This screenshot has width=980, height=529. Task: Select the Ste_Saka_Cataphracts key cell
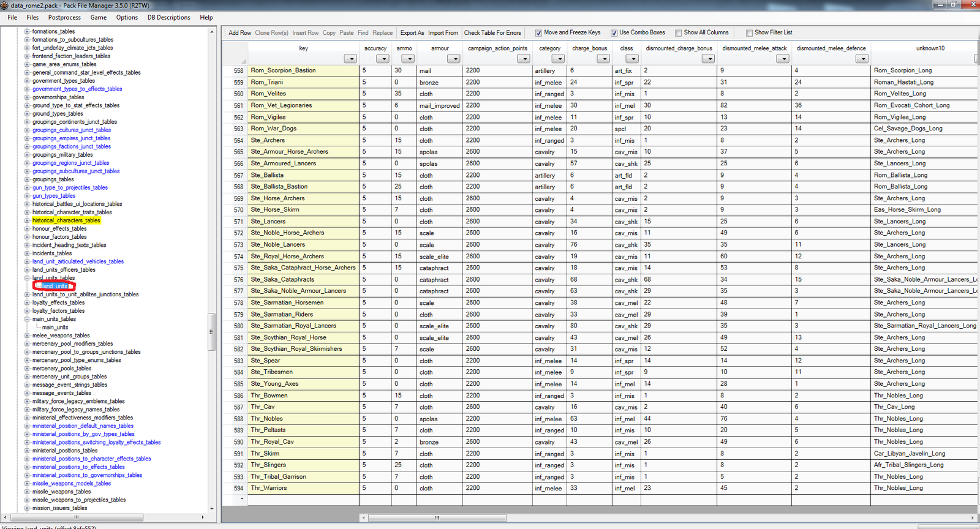point(304,280)
